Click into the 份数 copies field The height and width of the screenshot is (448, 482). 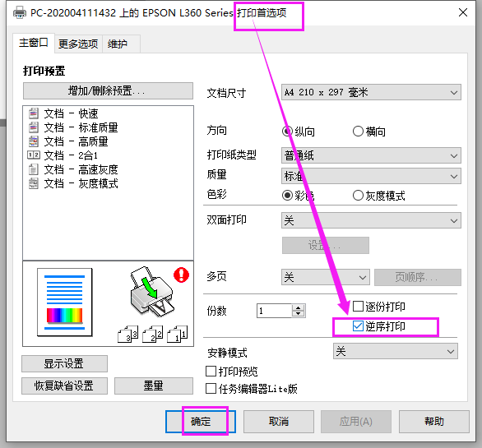[274, 311]
